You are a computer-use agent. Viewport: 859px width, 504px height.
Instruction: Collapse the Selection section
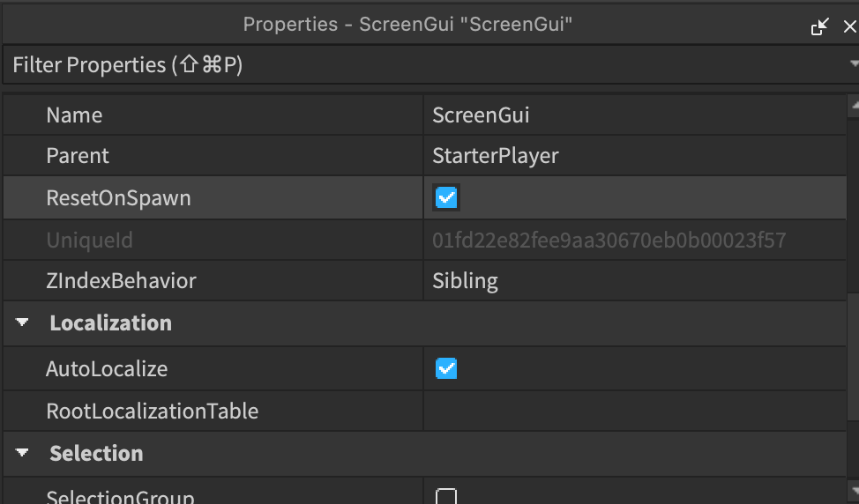coord(22,454)
